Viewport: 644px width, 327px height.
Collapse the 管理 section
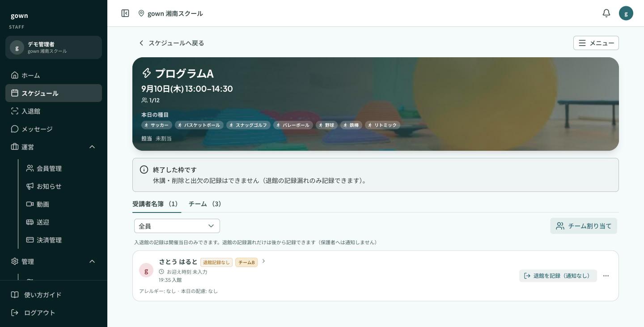pyautogui.click(x=54, y=261)
